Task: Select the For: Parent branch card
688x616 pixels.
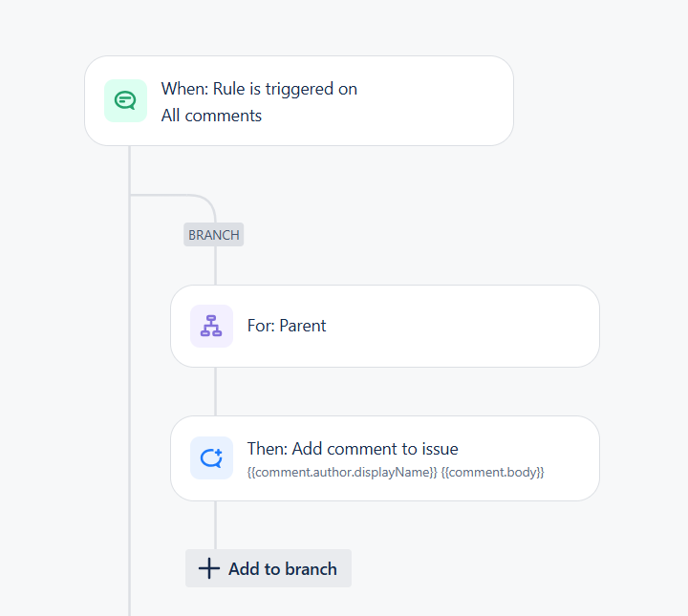Action: tap(385, 327)
